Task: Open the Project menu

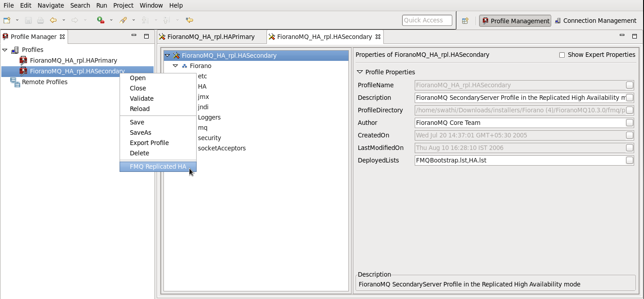Action: pos(123,5)
